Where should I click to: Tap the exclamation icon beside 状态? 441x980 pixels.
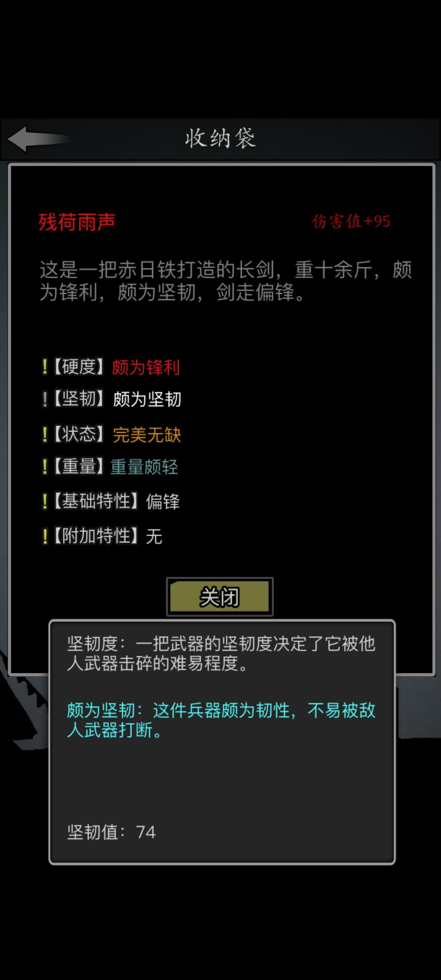point(45,434)
